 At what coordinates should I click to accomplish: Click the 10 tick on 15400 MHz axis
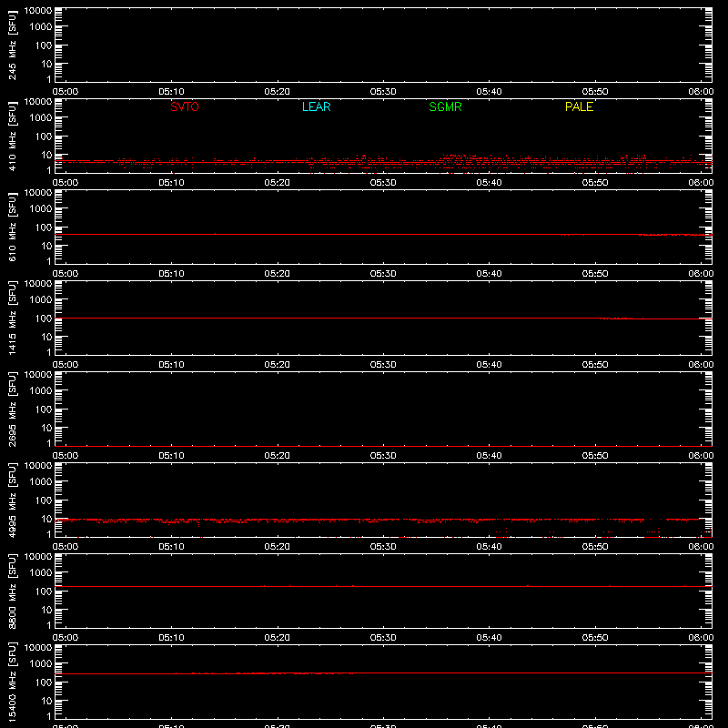[x=47, y=701]
